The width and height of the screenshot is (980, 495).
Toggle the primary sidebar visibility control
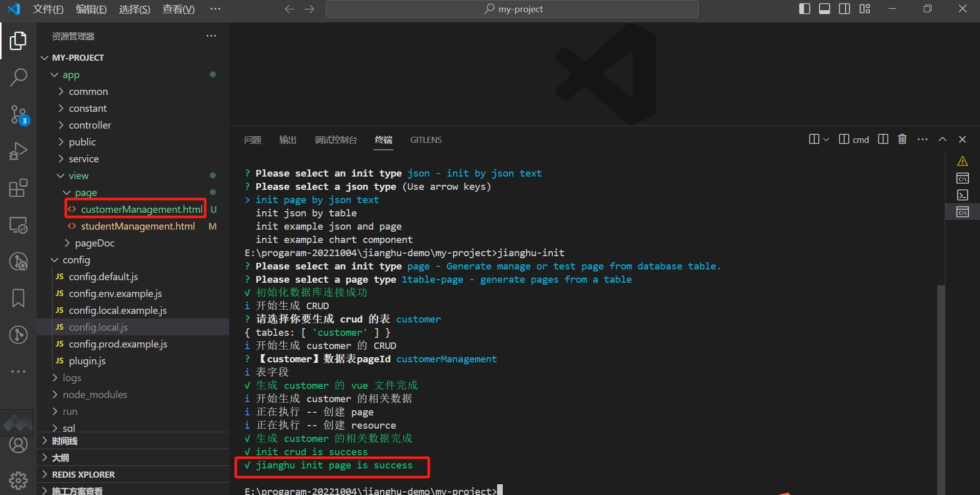[x=804, y=9]
